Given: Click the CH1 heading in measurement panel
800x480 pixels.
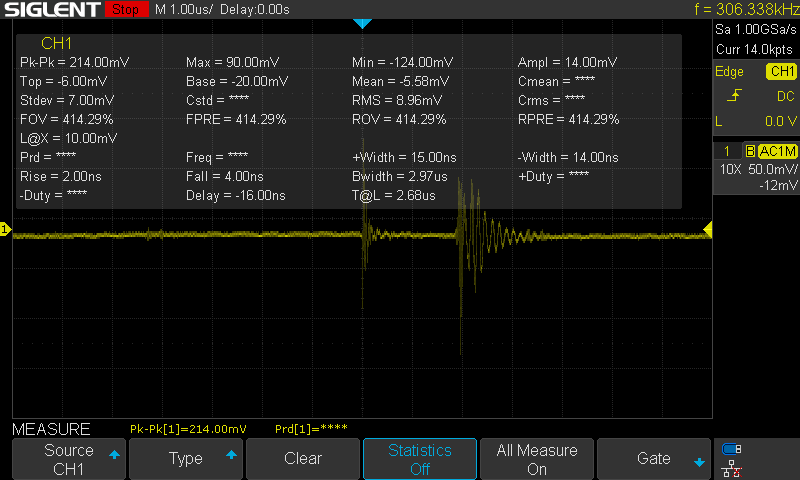Looking at the screenshot, I should click(56, 43).
